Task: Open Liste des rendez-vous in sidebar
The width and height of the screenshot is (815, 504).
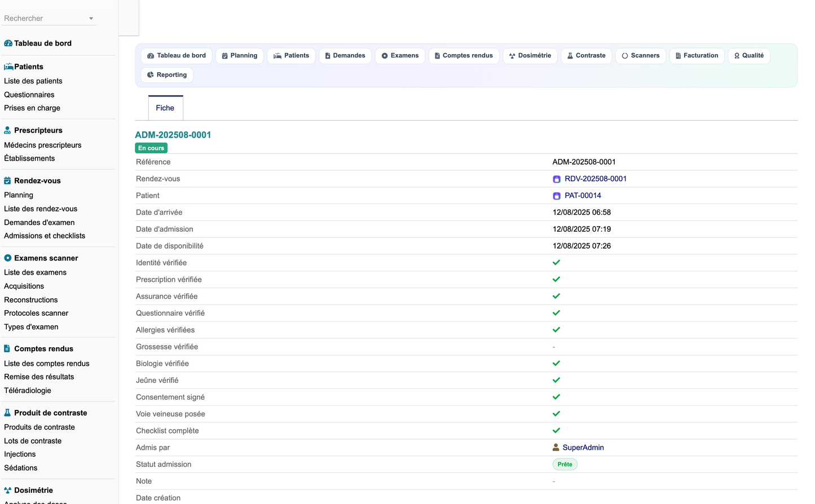Action: point(41,209)
